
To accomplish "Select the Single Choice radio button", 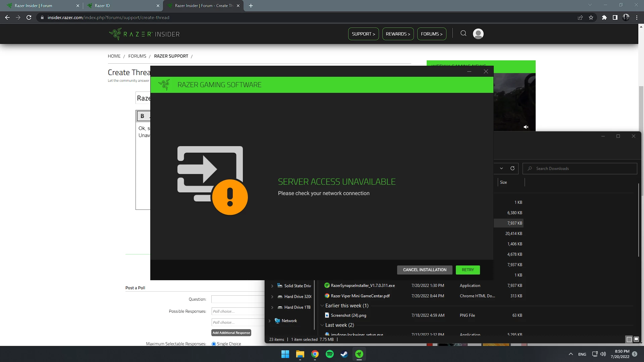I will 213,344.
